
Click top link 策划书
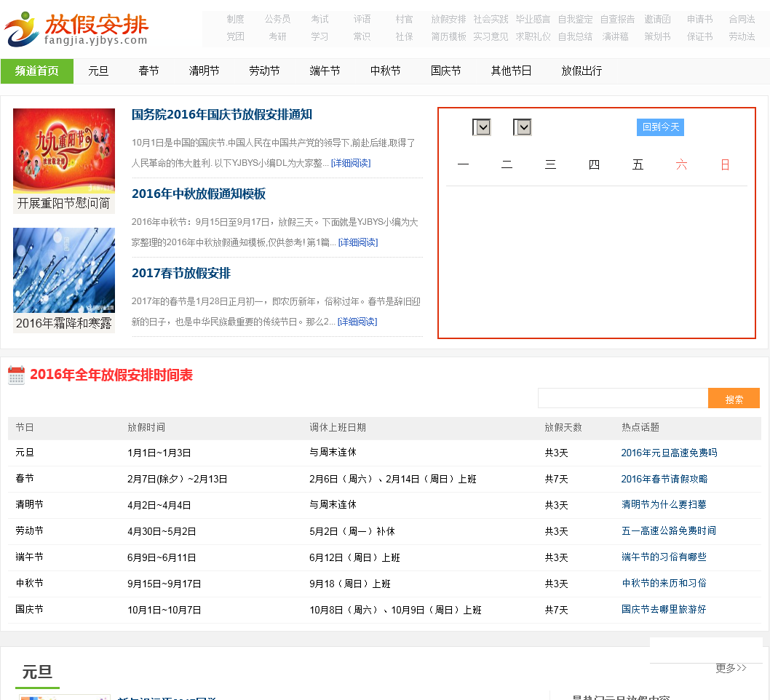[657, 36]
